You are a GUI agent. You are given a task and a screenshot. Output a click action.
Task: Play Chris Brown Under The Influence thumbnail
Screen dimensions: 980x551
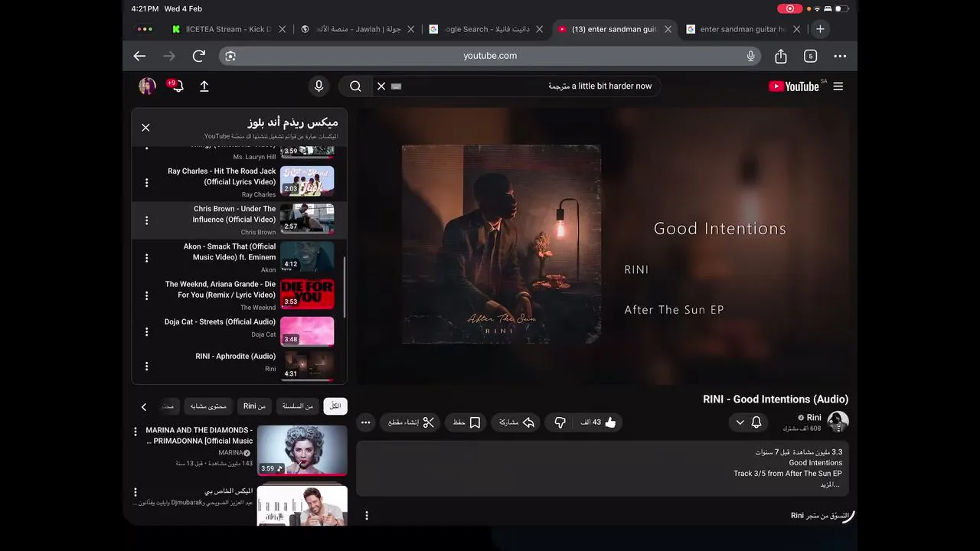(x=307, y=218)
